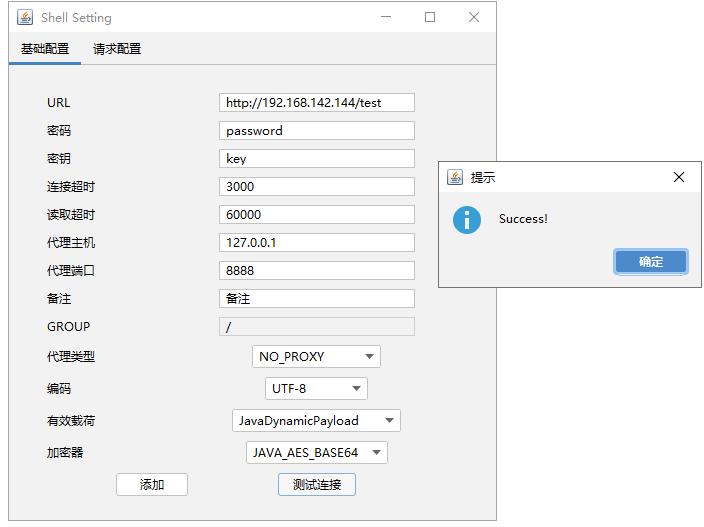
Task: Open the 请求配置 tab
Action: (117, 48)
